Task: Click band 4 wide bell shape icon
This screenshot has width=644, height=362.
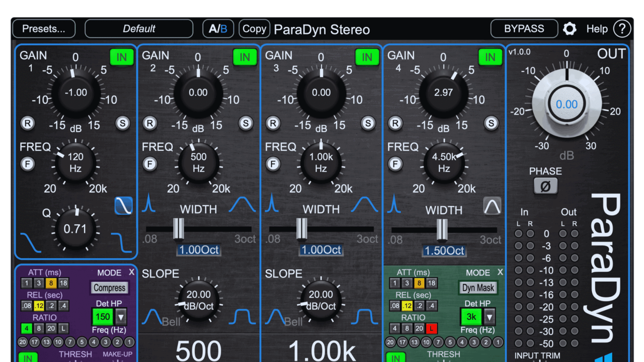Action: [492, 205]
